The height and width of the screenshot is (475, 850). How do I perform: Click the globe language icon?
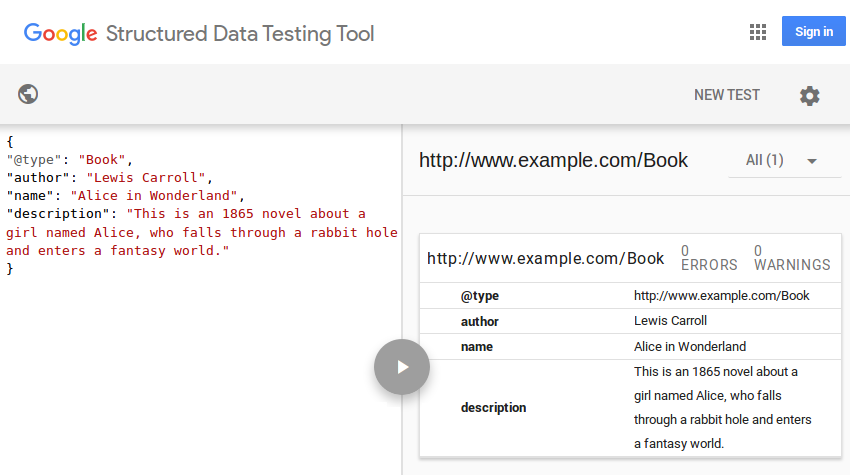28,94
